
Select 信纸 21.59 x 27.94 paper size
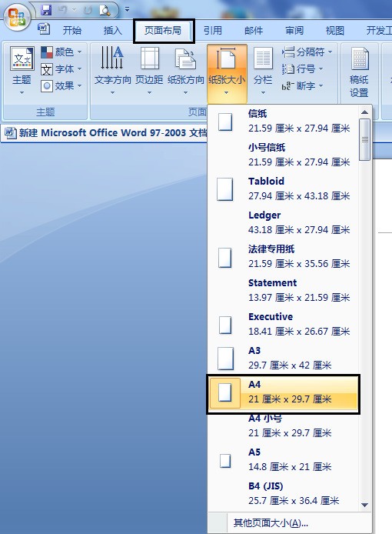pos(283,122)
